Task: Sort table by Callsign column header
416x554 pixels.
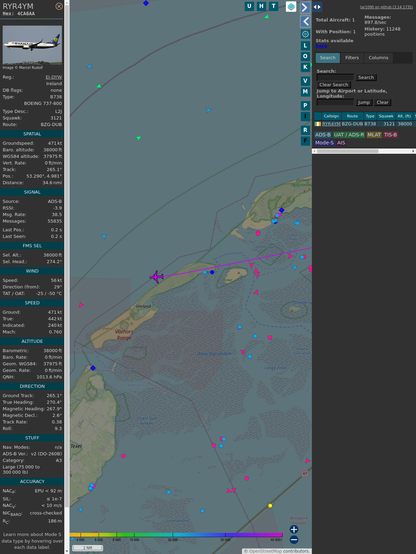Action: coord(331,116)
